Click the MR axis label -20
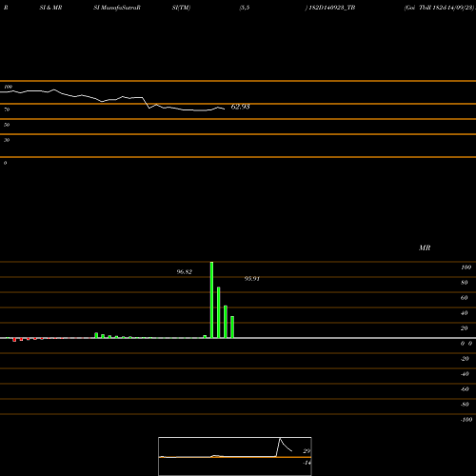Screen dimensions: 476x476 465,359
